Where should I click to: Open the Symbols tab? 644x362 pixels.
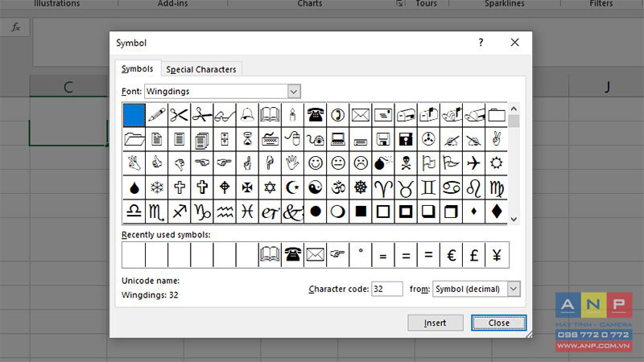pos(137,68)
